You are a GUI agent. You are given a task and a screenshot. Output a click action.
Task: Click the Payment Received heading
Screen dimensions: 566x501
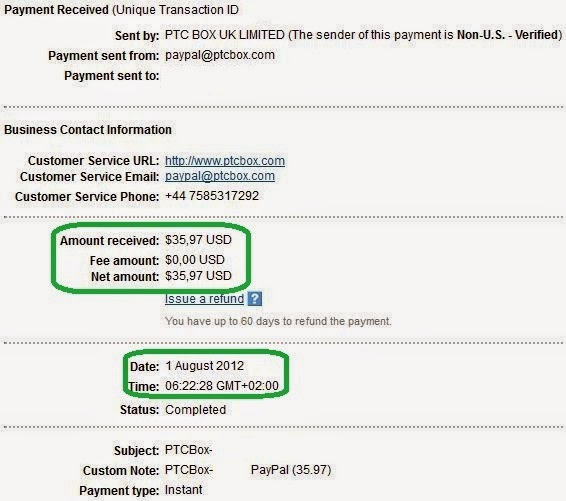tap(56, 10)
